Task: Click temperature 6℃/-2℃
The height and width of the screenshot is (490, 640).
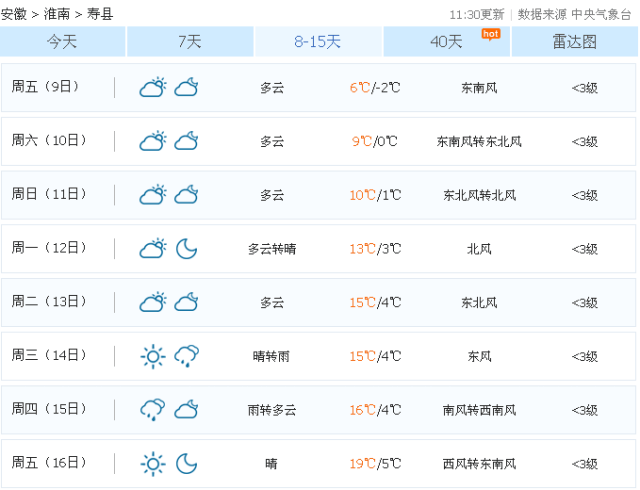Action: pos(375,88)
